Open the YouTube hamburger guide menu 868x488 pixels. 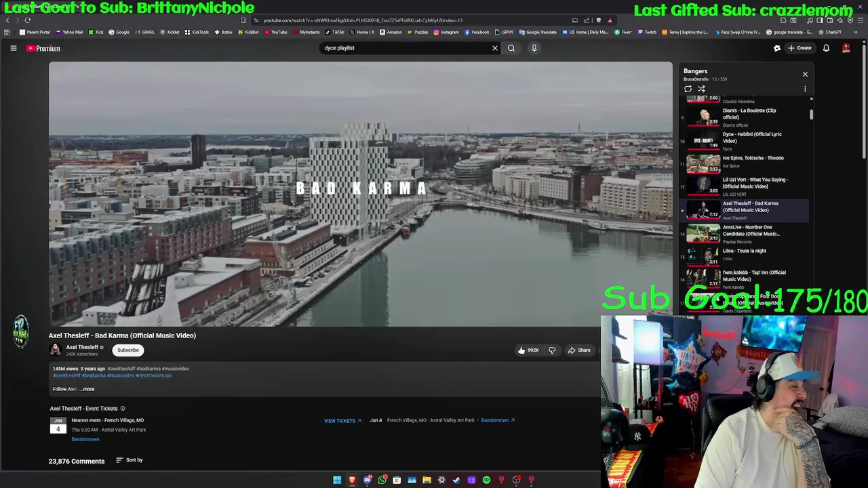(x=13, y=48)
